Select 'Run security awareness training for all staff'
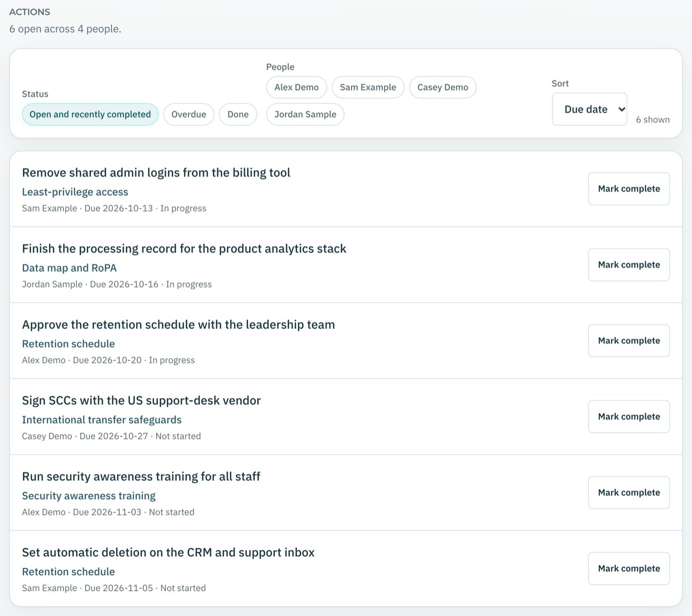 coord(141,477)
